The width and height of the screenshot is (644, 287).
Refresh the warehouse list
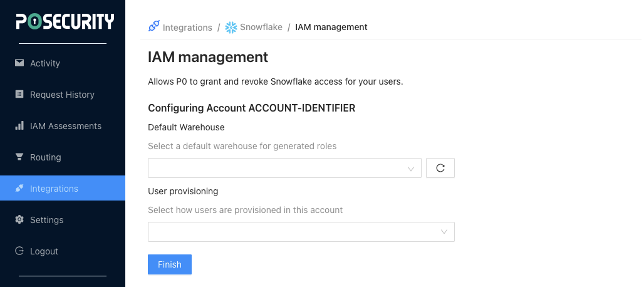(x=440, y=168)
